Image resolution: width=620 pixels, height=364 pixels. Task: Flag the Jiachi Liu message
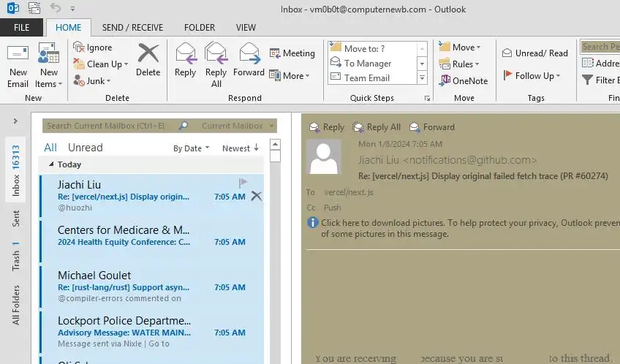click(243, 183)
